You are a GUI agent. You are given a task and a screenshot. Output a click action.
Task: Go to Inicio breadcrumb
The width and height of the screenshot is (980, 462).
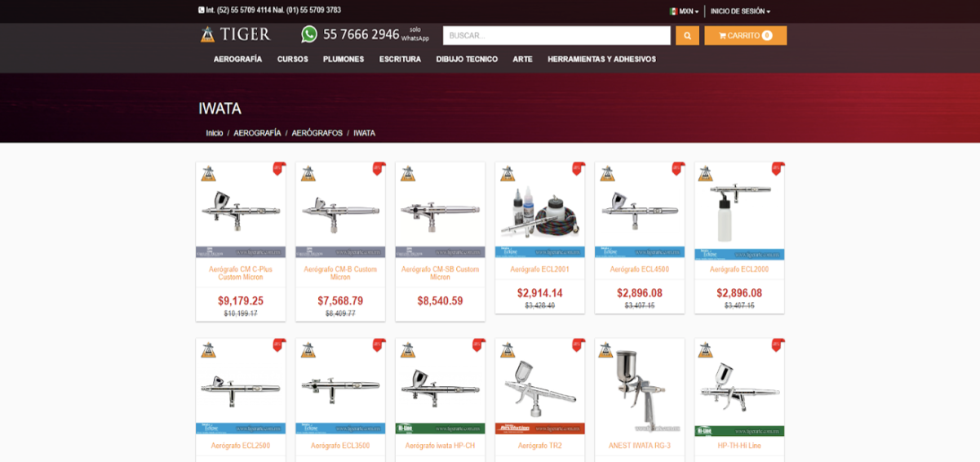[x=215, y=132]
